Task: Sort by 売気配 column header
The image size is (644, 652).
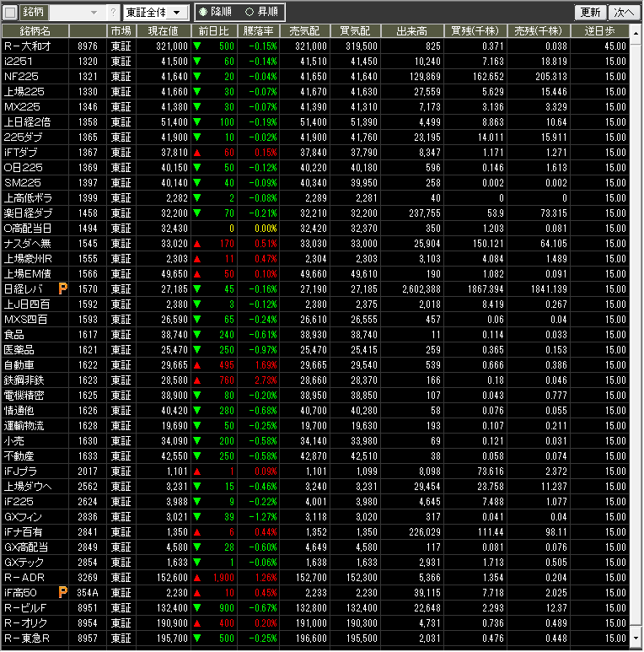Action: [x=305, y=30]
